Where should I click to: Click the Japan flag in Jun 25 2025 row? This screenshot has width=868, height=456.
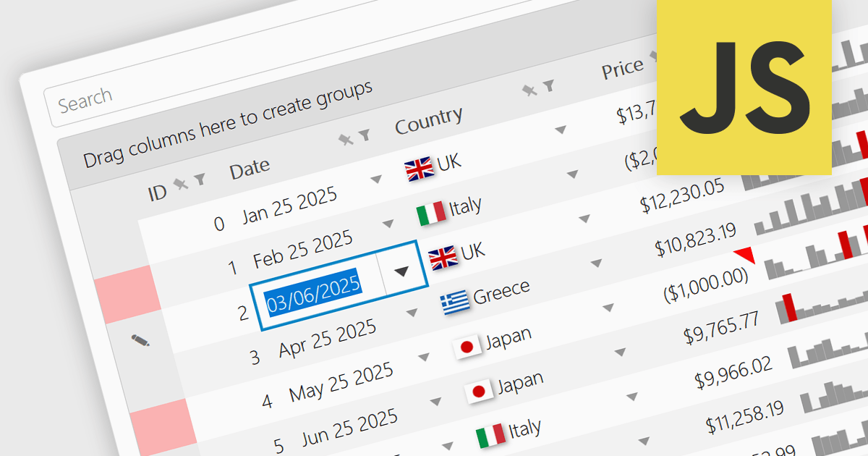pos(478,391)
